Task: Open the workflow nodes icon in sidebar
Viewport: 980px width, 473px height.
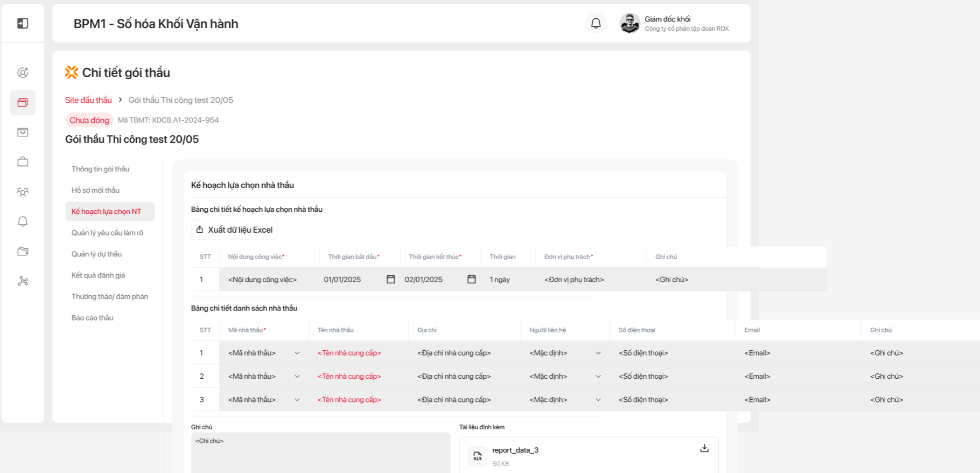Action: (x=23, y=281)
